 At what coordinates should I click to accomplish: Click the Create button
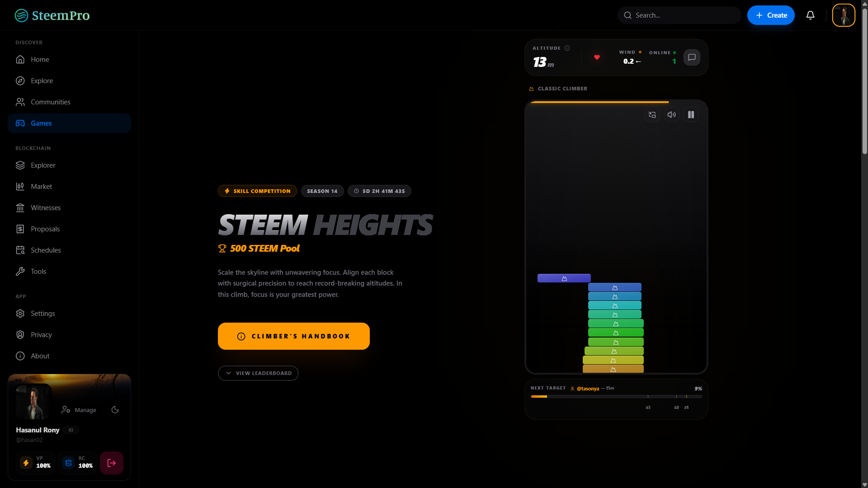771,15
